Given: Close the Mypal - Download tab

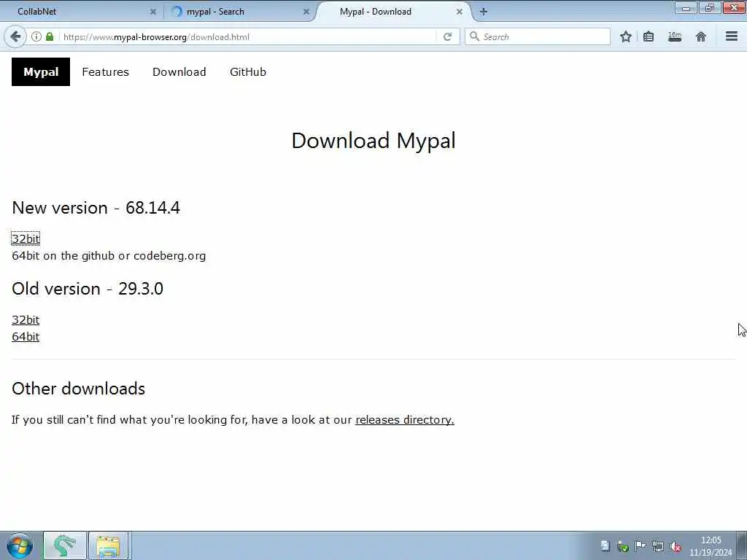Looking at the screenshot, I should point(460,12).
